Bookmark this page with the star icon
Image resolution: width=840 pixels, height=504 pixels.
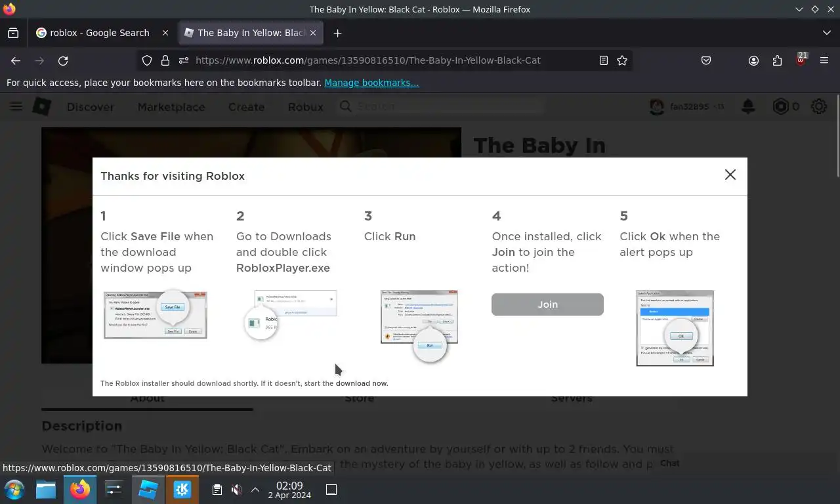coord(622,60)
